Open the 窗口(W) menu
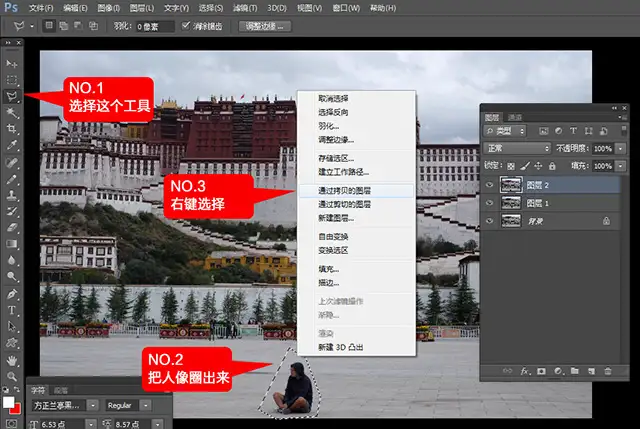The height and width of the screenshot is (429, 640). (346, 8)
